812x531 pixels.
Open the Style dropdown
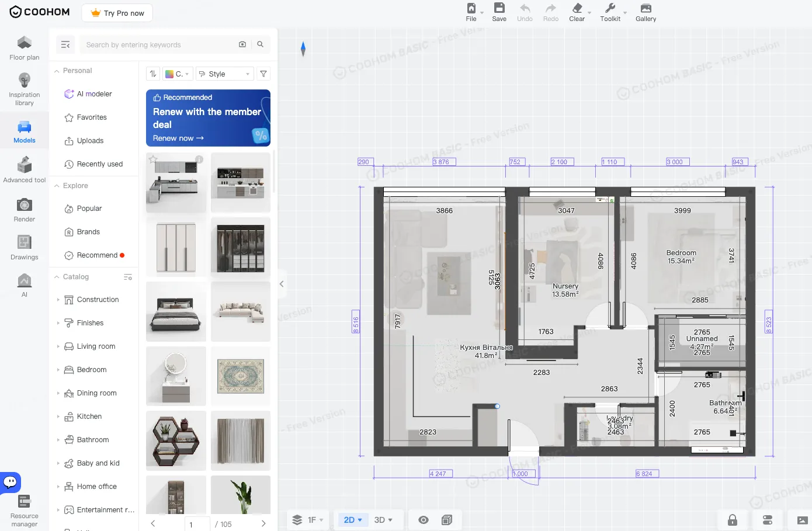(x=225, y=74)
